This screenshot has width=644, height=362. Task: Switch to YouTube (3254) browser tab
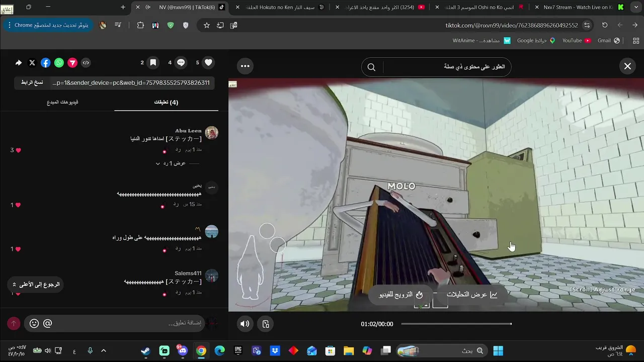coord(380,7)
